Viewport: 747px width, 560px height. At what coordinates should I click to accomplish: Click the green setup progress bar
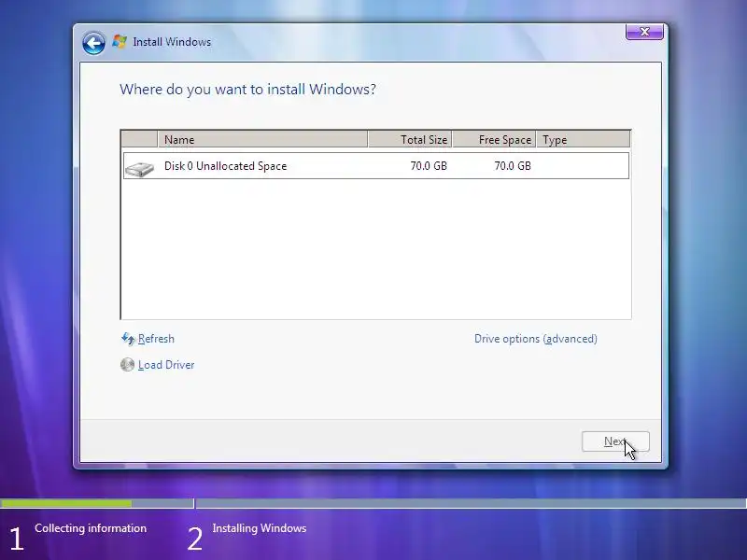coord(66,503)
